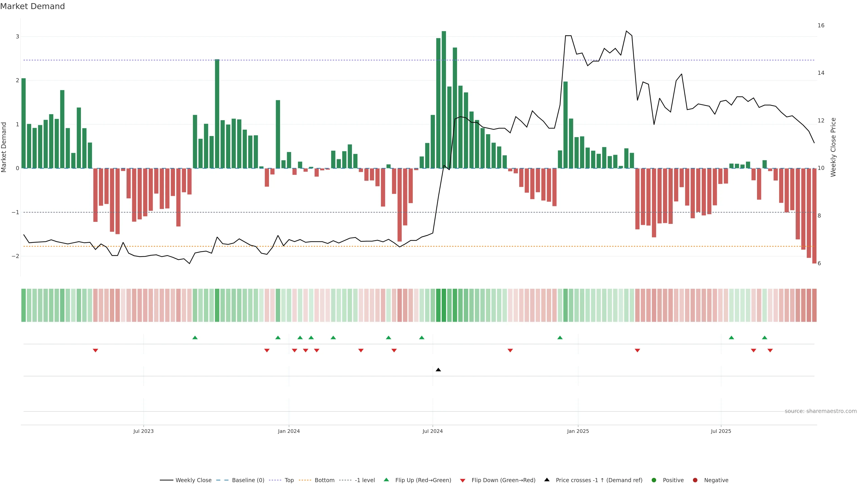Click first green flip-up triangle marker
The width and height of the screenshot is (868, 488).
(195, 338)
